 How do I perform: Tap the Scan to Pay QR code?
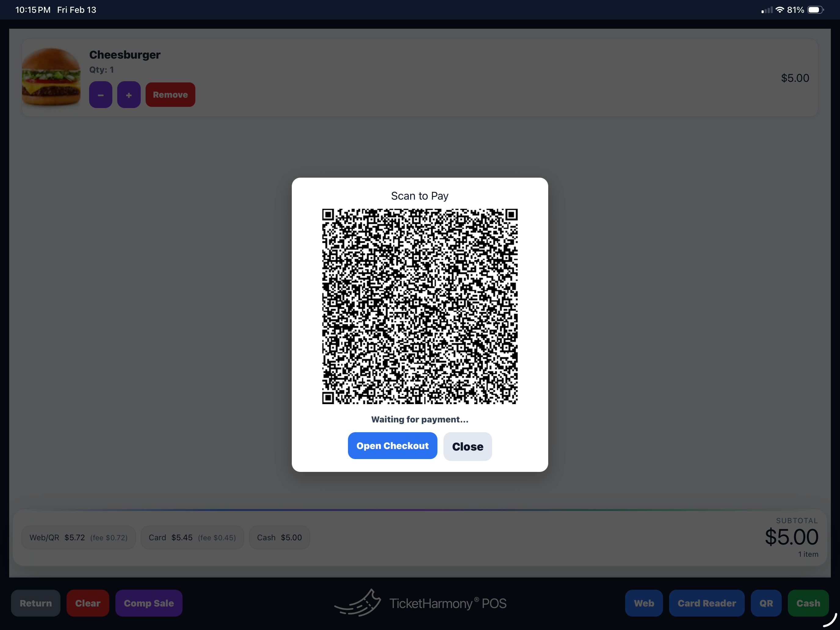point(419,307)
